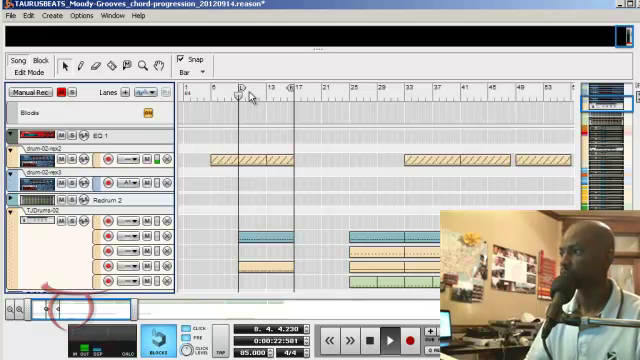Mute the EQ 1 track
640x360 pixels.
pyautogui.click(x=61, y=136)
